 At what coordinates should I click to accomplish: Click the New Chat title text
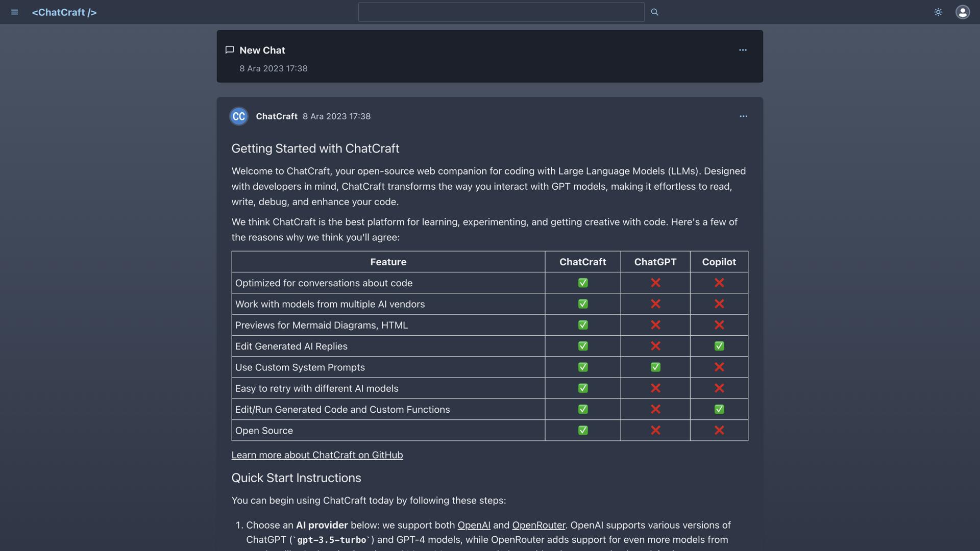[262, 50]
